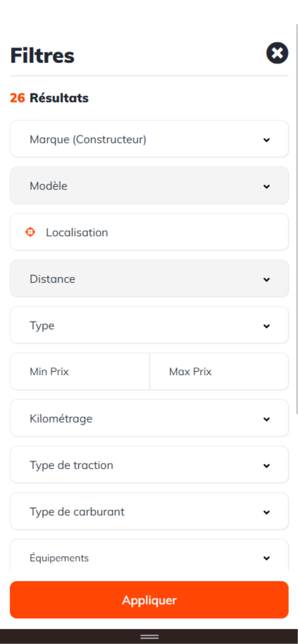Close the Filtres panel with X icon
The image size is (298, 644).
coord(277,53)
